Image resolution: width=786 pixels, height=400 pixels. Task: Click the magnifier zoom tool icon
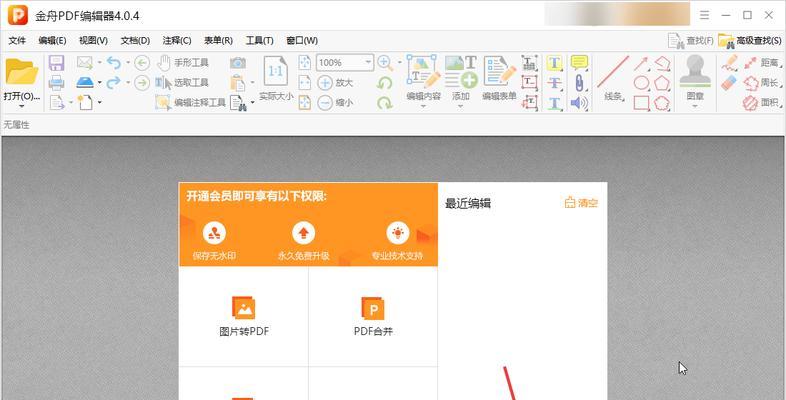coord(384,63)
